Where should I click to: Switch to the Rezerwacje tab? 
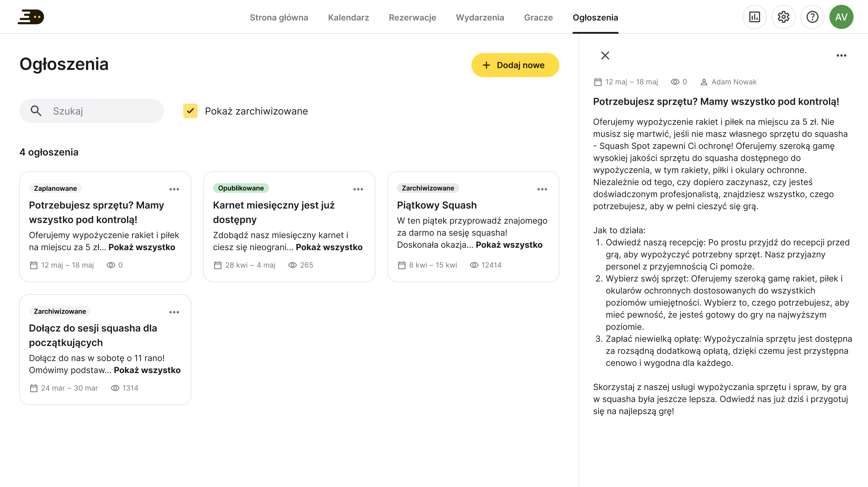click(412, 17)
